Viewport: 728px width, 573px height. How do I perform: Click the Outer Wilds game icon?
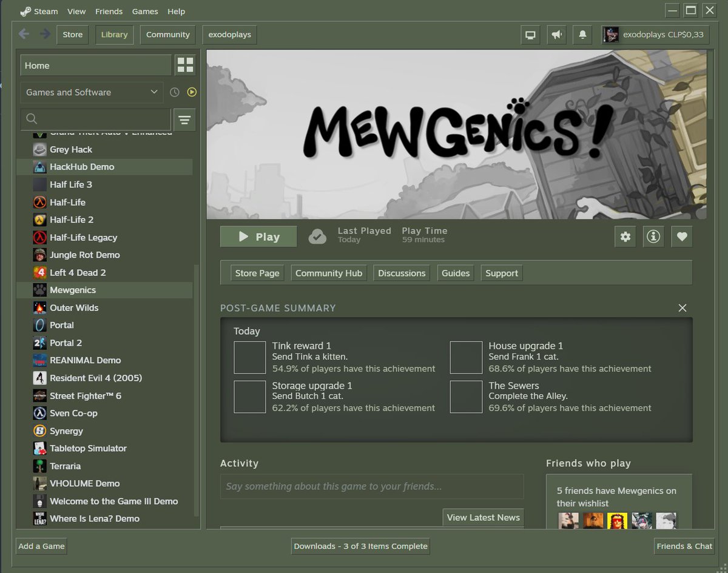[39, 307]
